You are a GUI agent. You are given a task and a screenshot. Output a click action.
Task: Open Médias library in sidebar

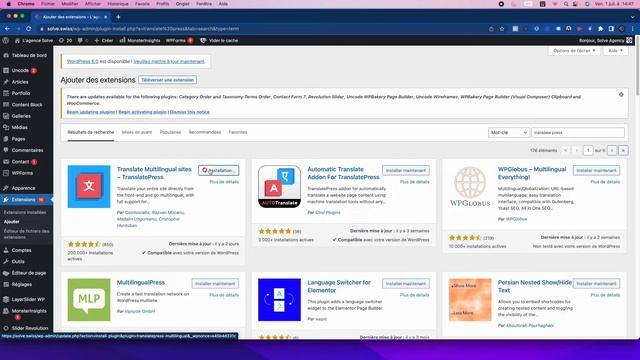click(x=20, y=127)
